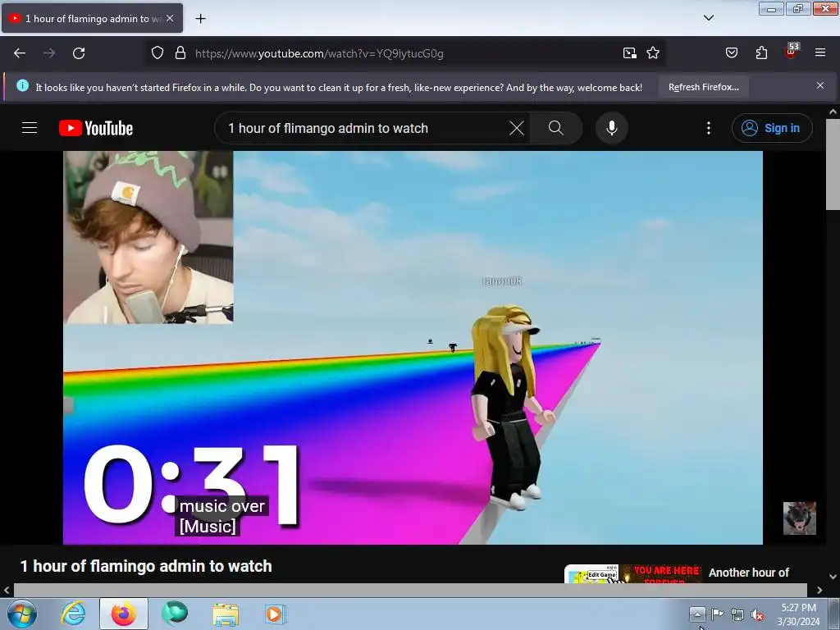Click the channel watermark in video corner
Image resolution: width=840 pixels, height=630 pixels.
799,518
